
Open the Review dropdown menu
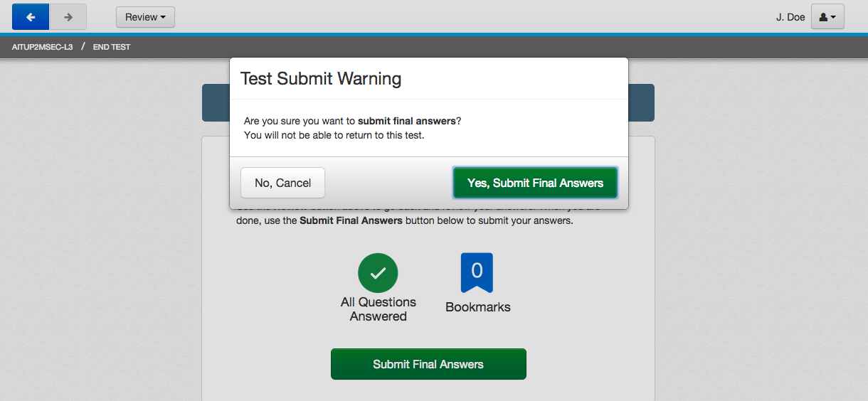(145, 17)
